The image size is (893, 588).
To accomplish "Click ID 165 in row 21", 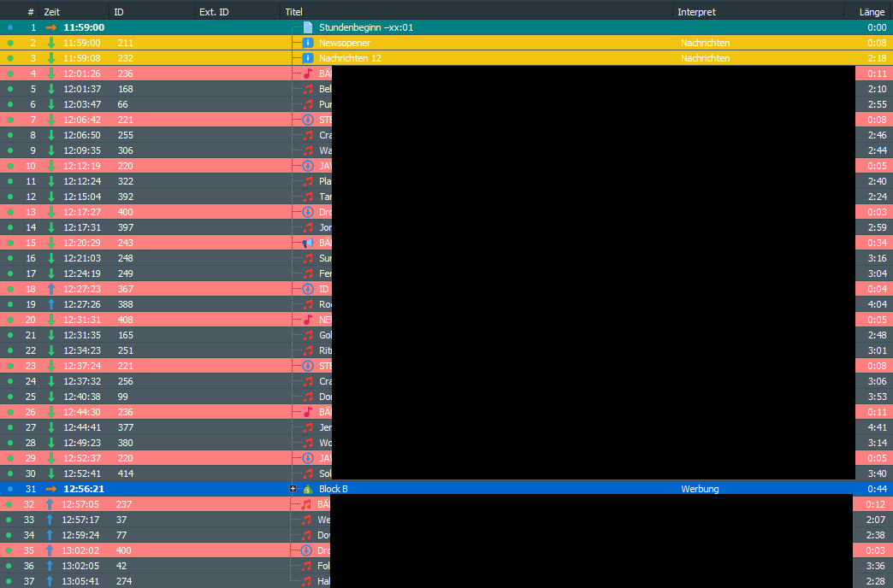I will pyautogui.click(x=125, y=335).
